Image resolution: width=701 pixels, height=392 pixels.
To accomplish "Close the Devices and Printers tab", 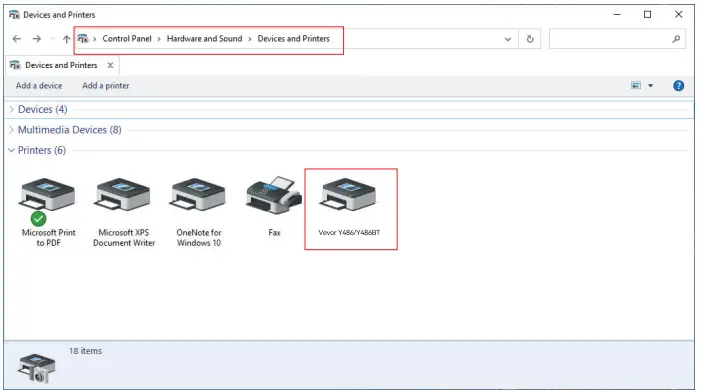I will pos(110,65).
